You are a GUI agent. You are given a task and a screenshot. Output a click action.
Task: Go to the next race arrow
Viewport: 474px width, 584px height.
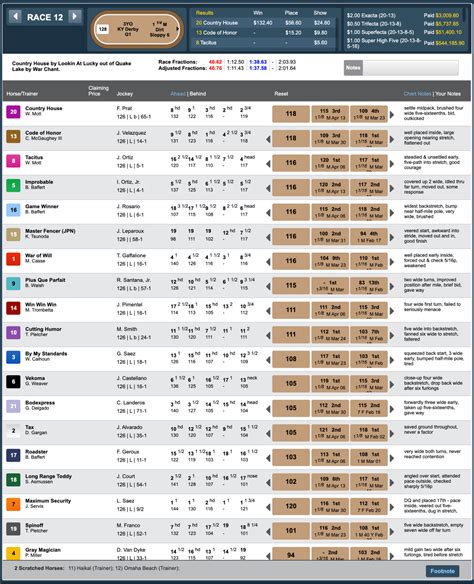coord(75,16)
